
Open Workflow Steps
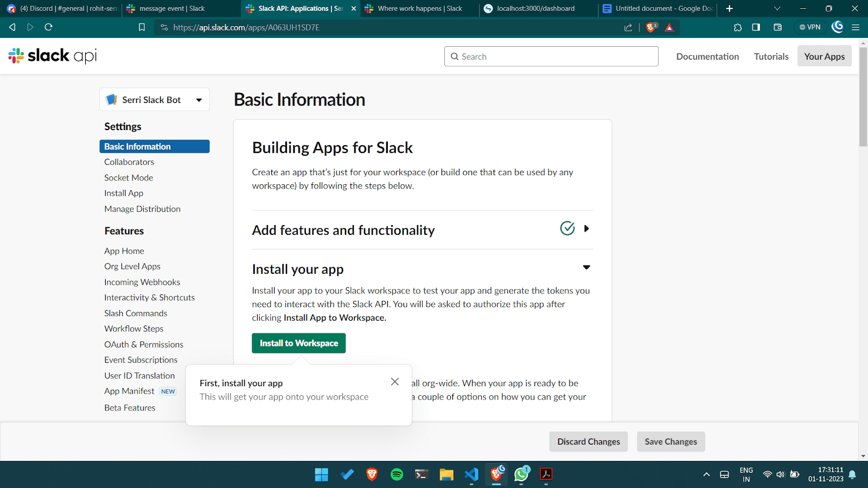(x=133, y=329)
